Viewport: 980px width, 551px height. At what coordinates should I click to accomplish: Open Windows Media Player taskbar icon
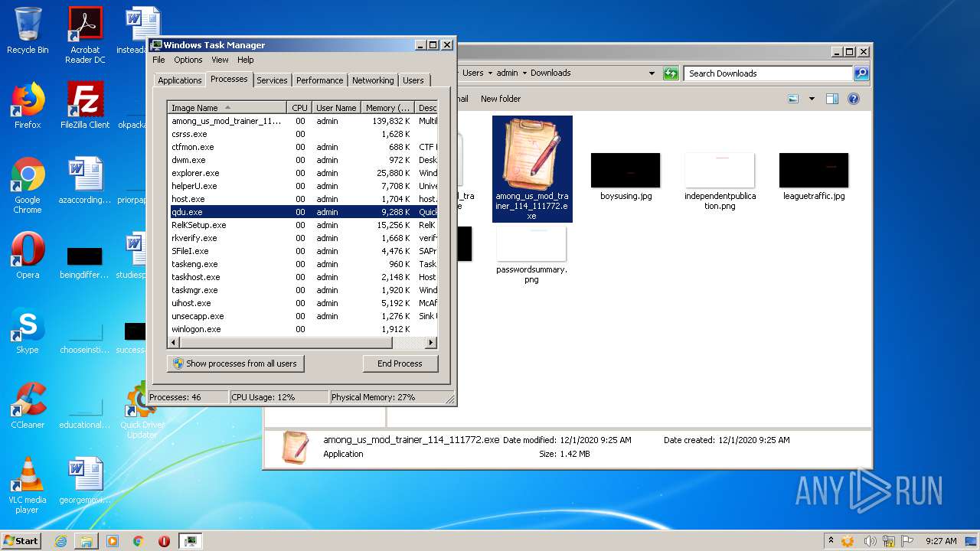click(x=113, y=541)
